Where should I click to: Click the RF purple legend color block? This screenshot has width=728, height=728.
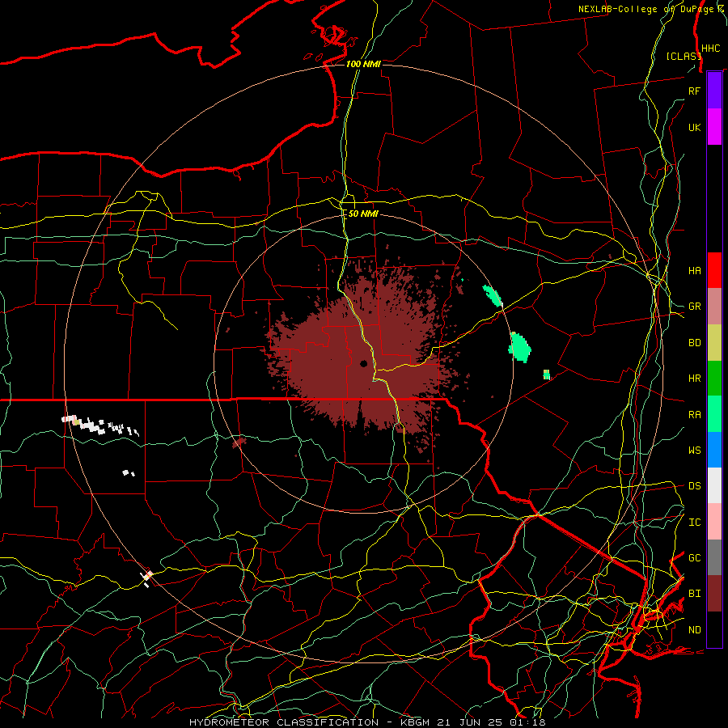pos(714,91)
